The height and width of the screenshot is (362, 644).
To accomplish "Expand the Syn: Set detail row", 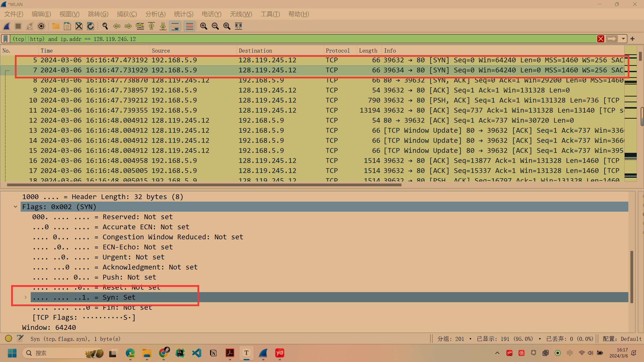I will pos(25,297).
